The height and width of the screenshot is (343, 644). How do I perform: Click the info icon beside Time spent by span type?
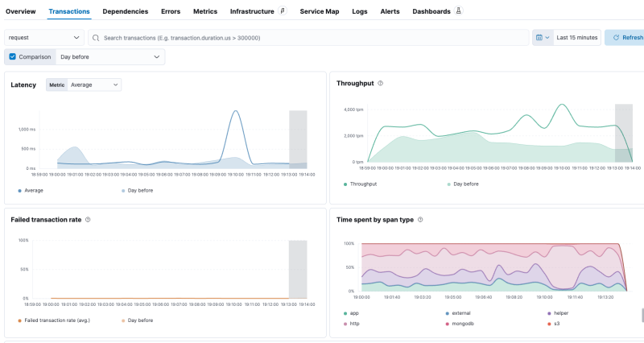(421, 219)
